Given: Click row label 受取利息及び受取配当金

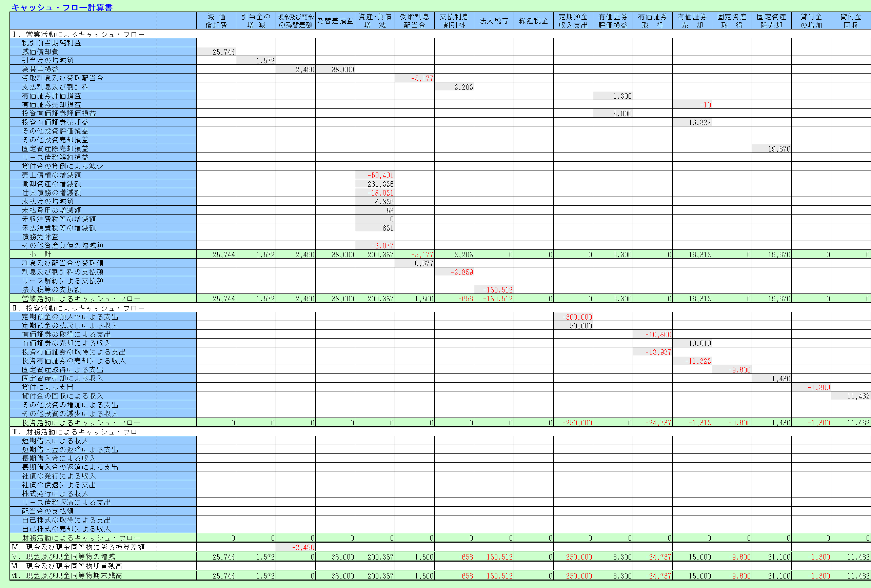Looking at the screenshot, I should pyautogui.click(x=62, y=78).
